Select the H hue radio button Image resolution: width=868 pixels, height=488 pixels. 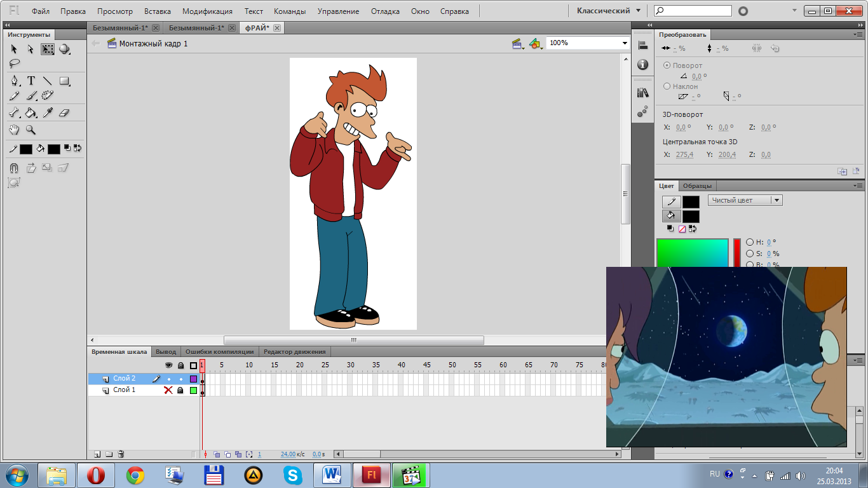click(x=750, y=242)
